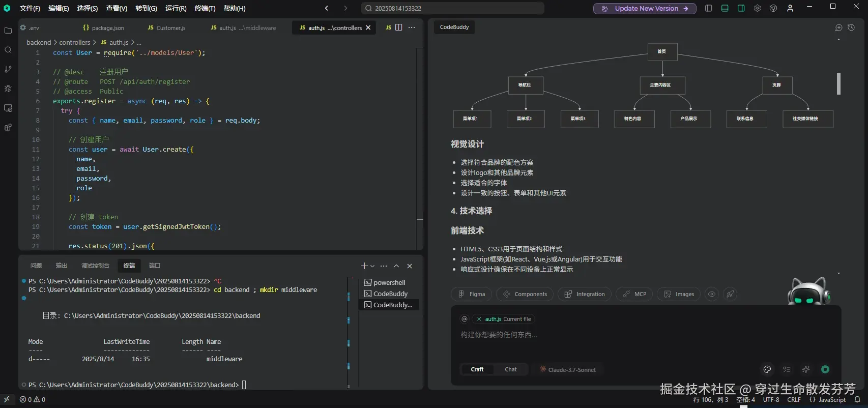Create a new terminal with plus icon
The width and height of the screenshot is (868, 408).
click(x=364, y=266)
